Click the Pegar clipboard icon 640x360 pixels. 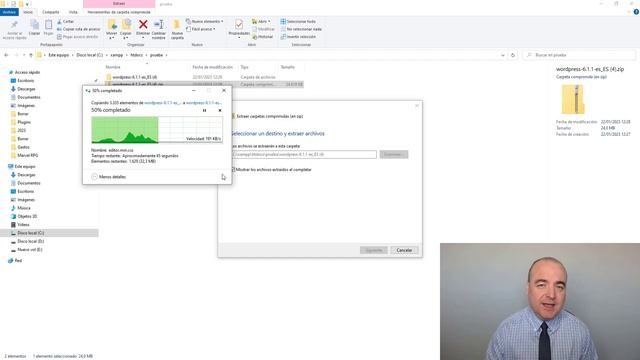[48, 25]
